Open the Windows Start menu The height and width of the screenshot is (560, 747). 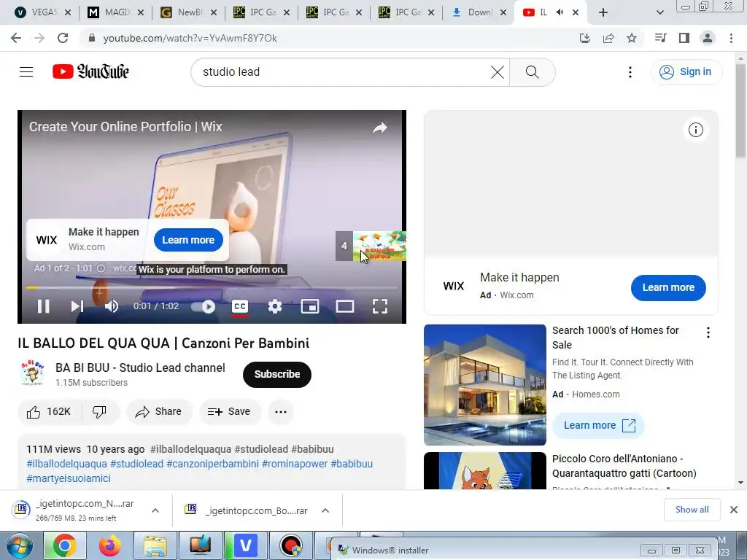point(19,546)
